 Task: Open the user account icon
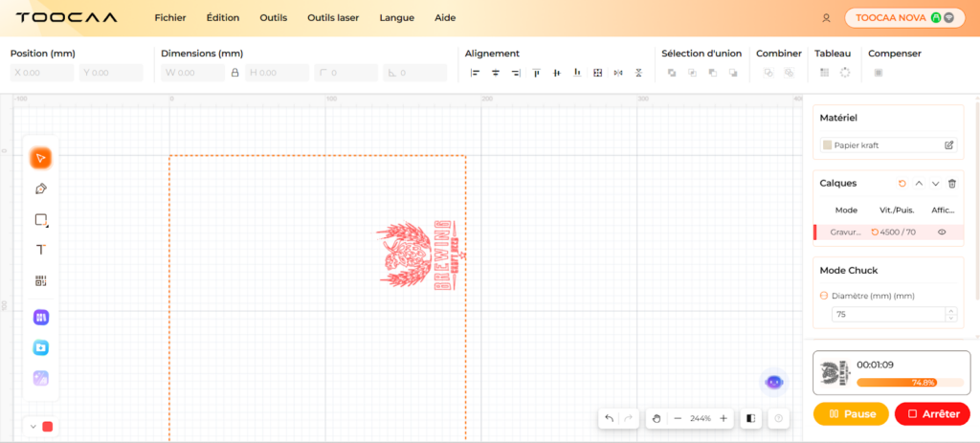pyautogui.click(x=826, y=18)
